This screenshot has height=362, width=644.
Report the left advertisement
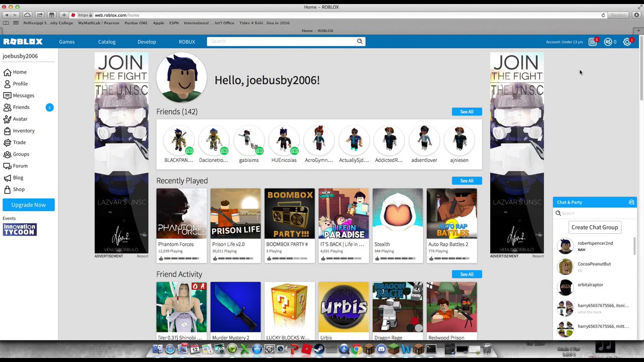142,256
